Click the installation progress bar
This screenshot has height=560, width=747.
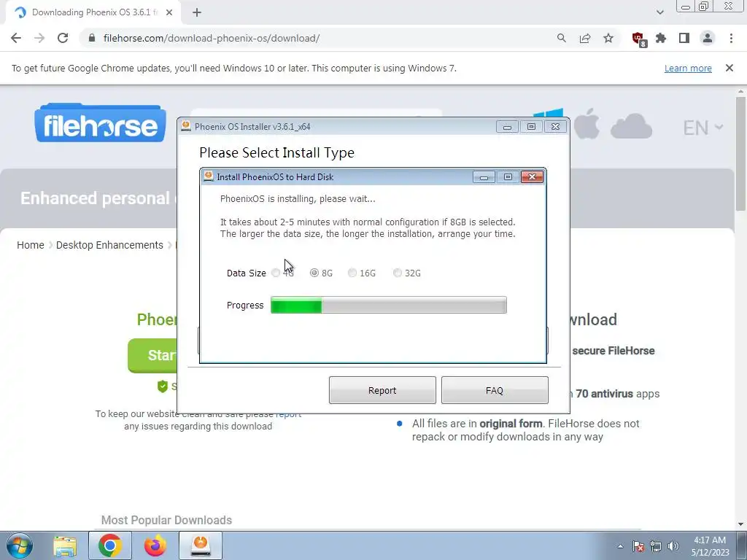(x=389, y=305)
